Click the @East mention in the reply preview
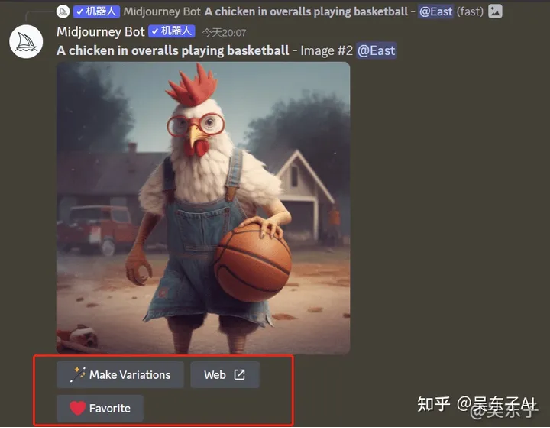 click(436, 12)
